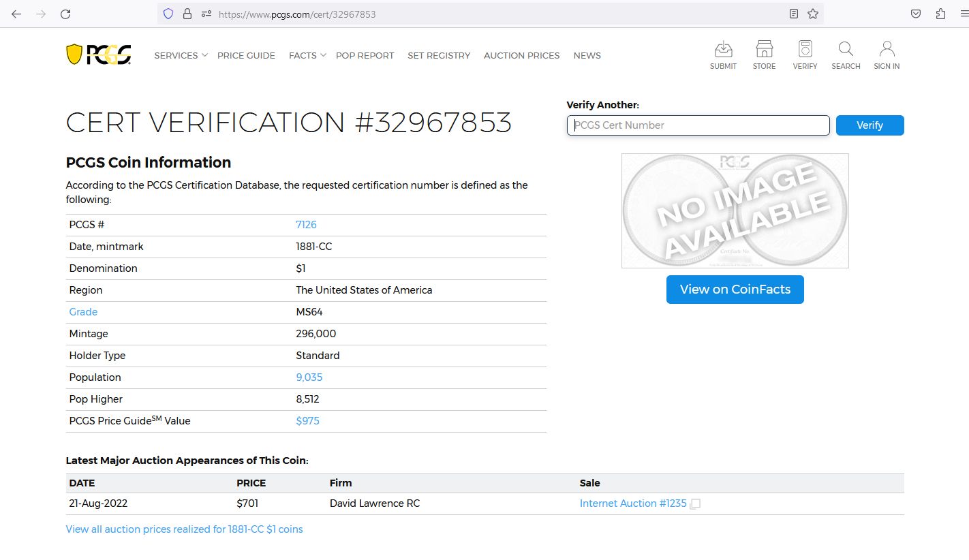View all auction prices for 1881-CC $1 coins

tap(184, 529)
